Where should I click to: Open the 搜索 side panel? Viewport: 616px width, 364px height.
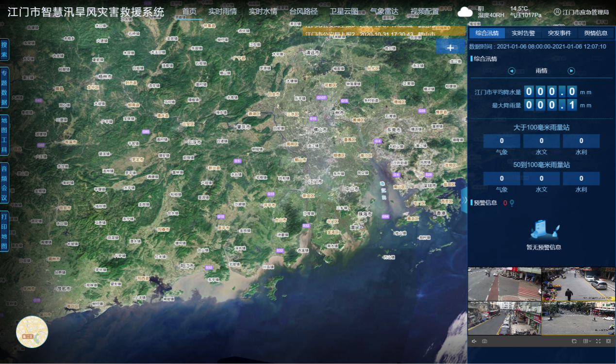(x=4, y=50)
